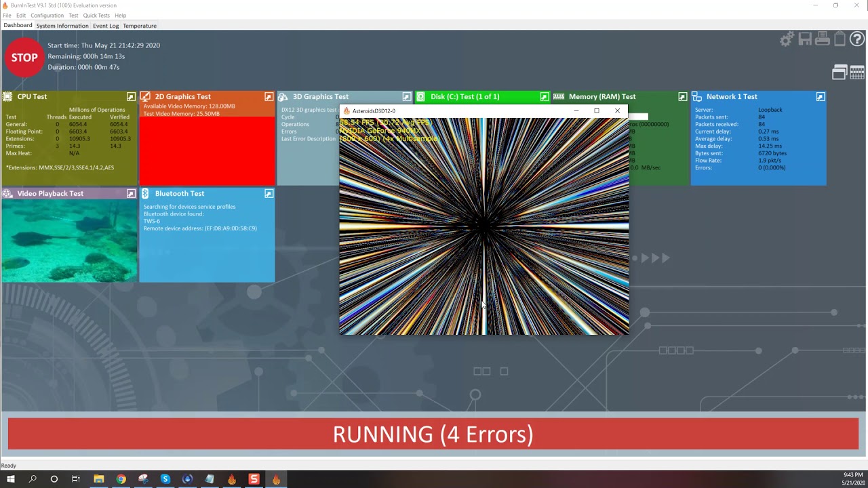The width and height of the screenshot is (868, 488).
Task: Open the Help menu
Action: coord(120,15)
